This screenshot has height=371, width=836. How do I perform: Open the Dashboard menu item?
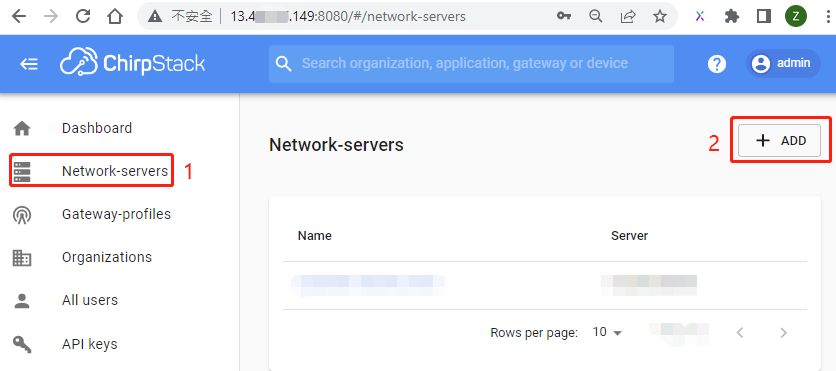[97, 128]
